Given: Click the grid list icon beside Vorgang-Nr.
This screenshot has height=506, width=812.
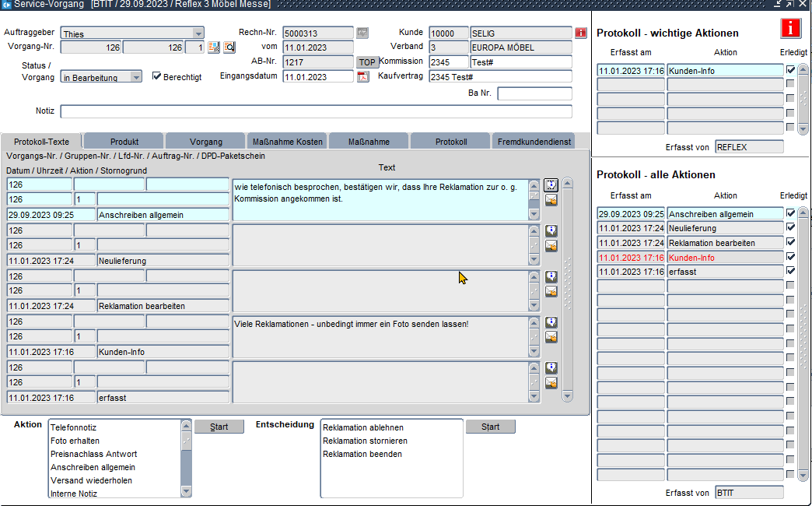Looking at the screenshot, I should coord(214,47).
